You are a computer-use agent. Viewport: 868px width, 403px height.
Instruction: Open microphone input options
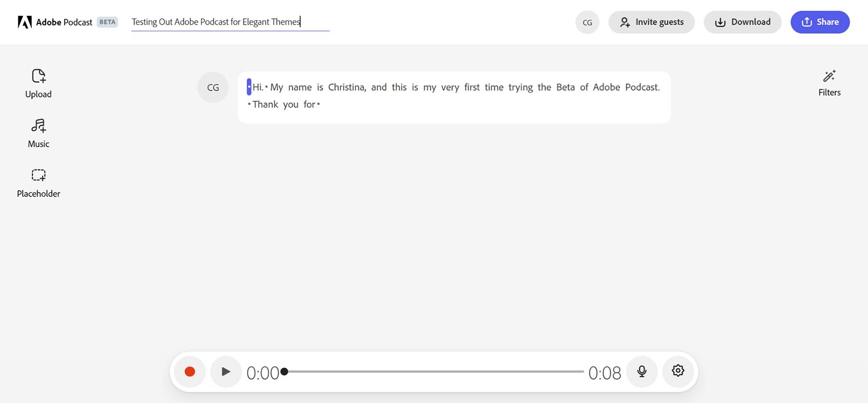(x=642, y=372)
